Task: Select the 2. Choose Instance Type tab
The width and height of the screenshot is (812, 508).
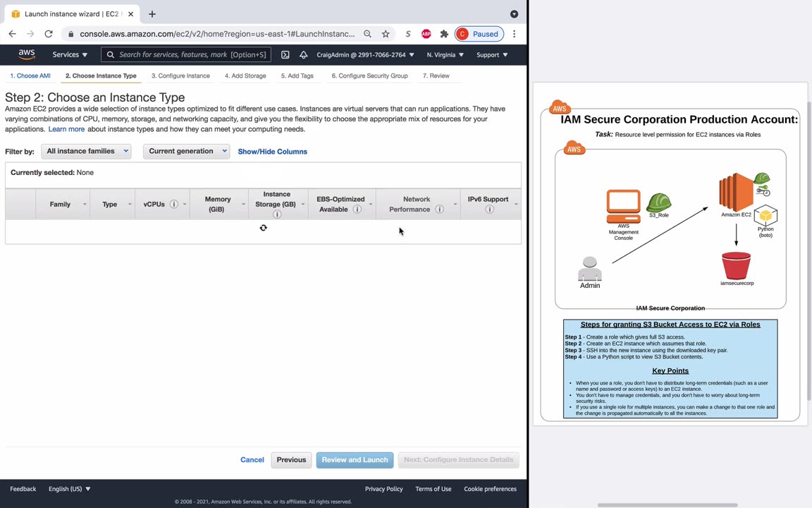Action: point(101,75)
